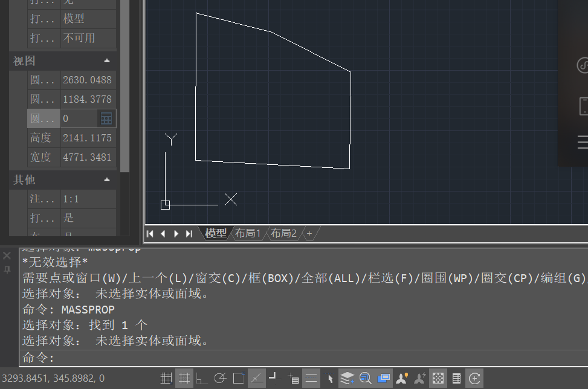The image size is (588, 389).
Task: Click the 命令 command line input
Action: point(302,358)
